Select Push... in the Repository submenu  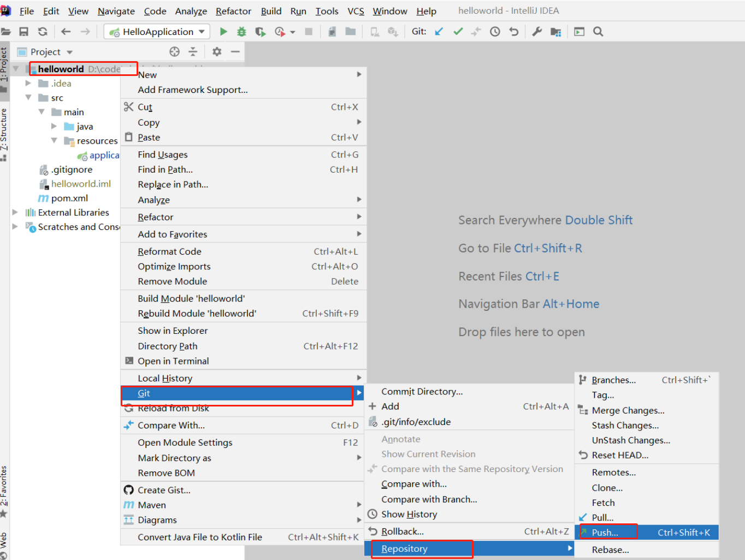click(647, 533)
